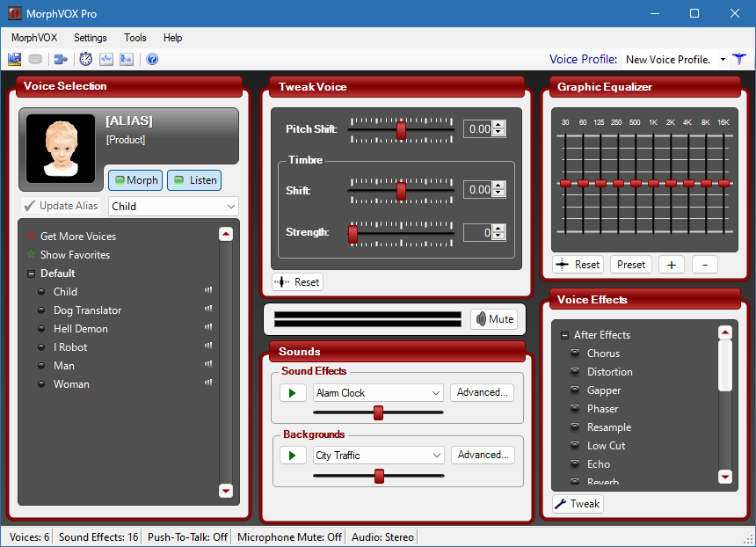The width and height of the screenshot is (756, 547).
Task: Open the MorphVOX menu
Action: click(x=34, y=38)
